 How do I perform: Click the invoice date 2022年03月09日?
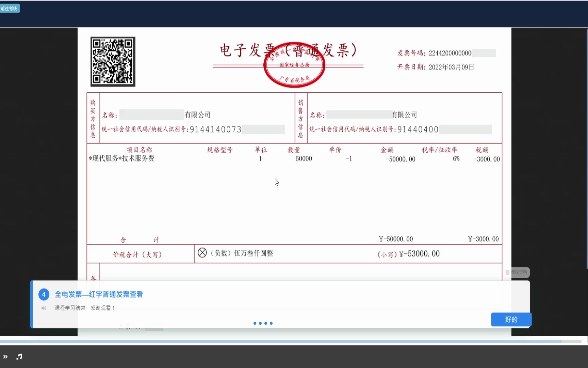click(451, 67)
